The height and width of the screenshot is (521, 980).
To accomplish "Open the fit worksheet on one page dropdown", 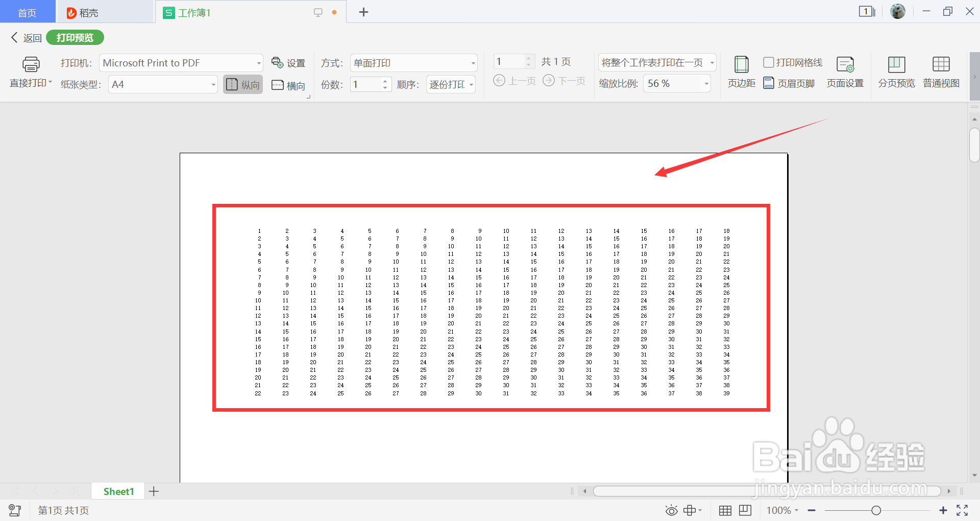I will [x=712, y=63].
